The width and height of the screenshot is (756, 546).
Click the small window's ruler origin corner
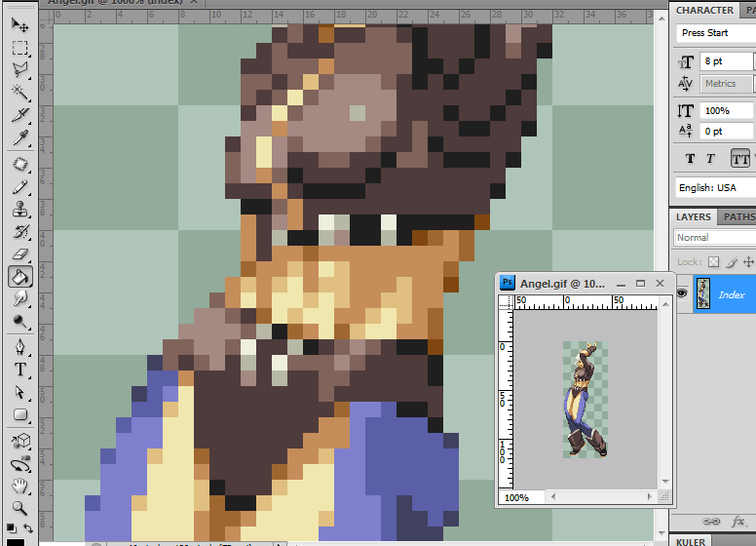pos(507,302)
